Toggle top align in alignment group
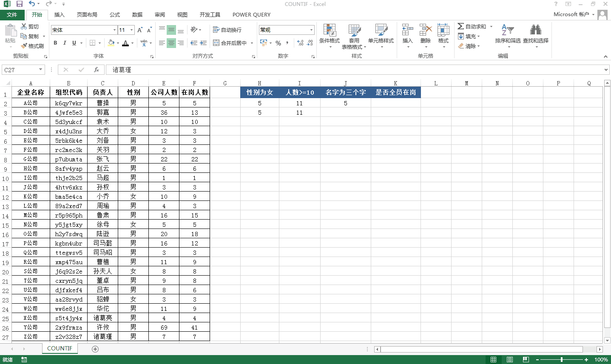This screenshot has height=364, width=611. pos(162,30)
